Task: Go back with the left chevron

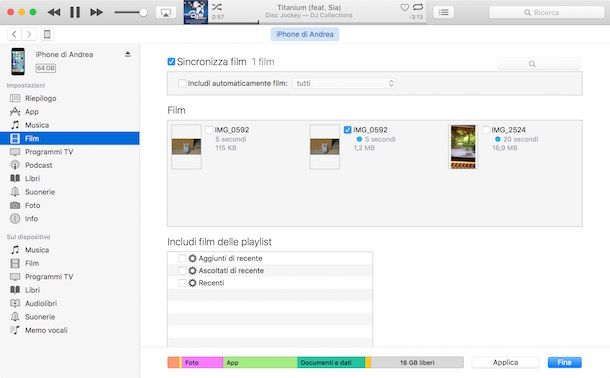Action: coord(14,34)
